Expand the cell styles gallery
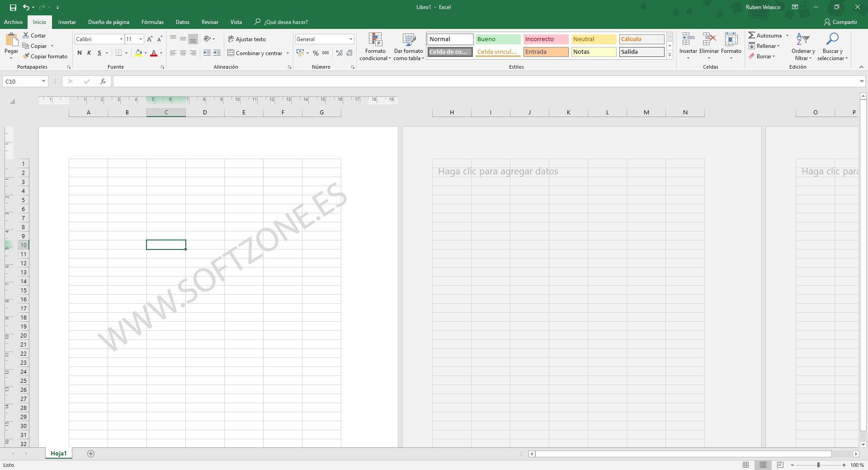This screenshot has height=470, width=868. (670, 55)
